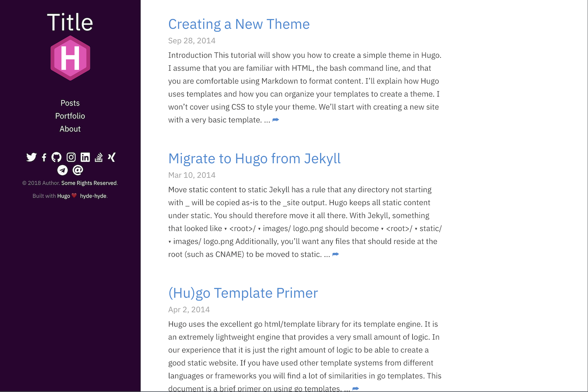Open the LinkedIn icon
588x392 pixels.
pos(85,157)
